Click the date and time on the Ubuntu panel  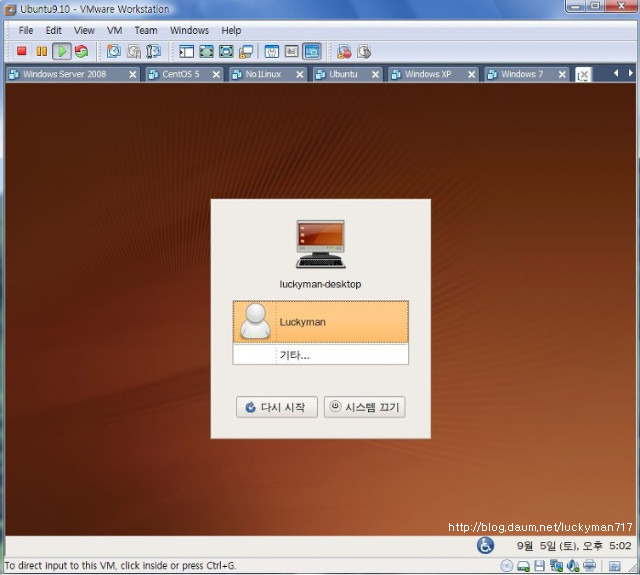point(573,546)
